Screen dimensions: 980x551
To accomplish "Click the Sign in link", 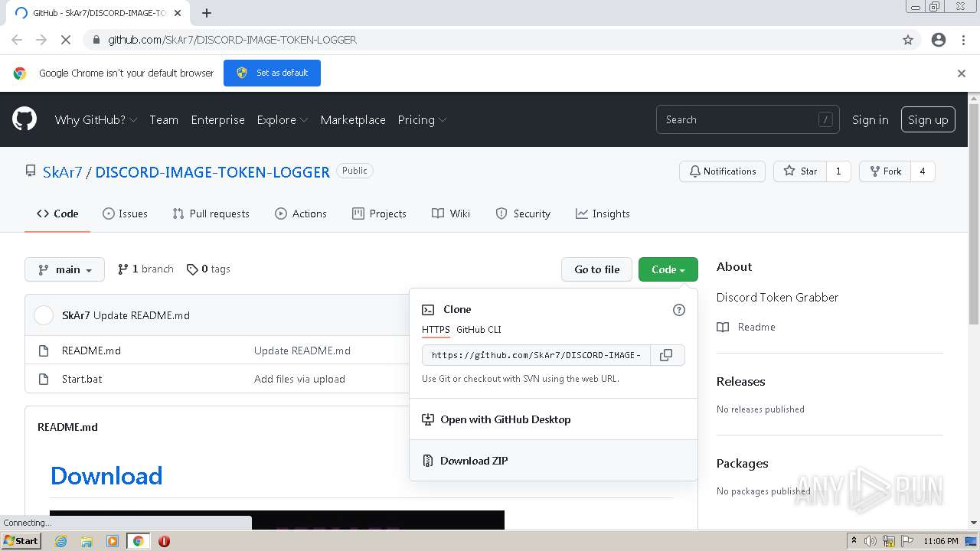I will [x=871, y=120].
